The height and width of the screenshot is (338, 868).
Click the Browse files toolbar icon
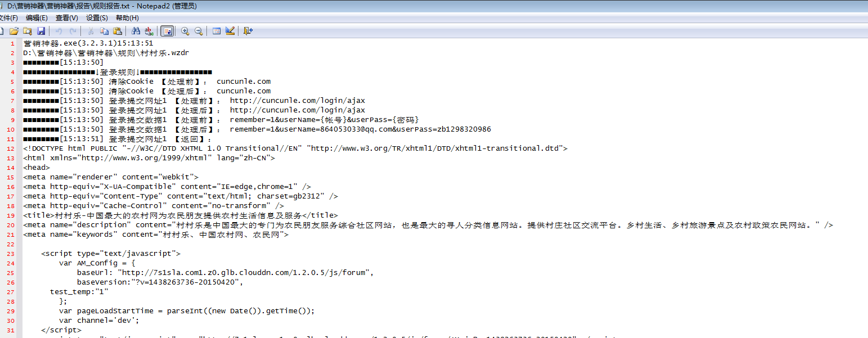(x=28, y=31)
